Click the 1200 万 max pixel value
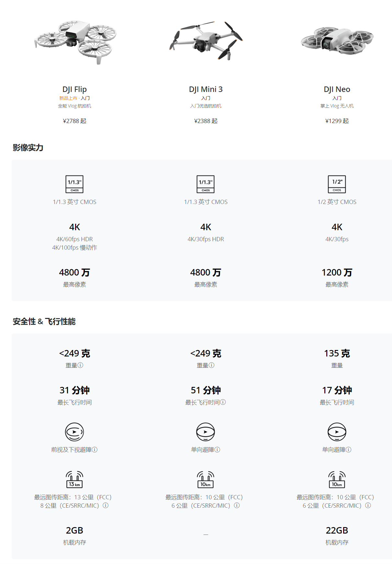The height and width of the screenshot is (564, 392). 337,273
